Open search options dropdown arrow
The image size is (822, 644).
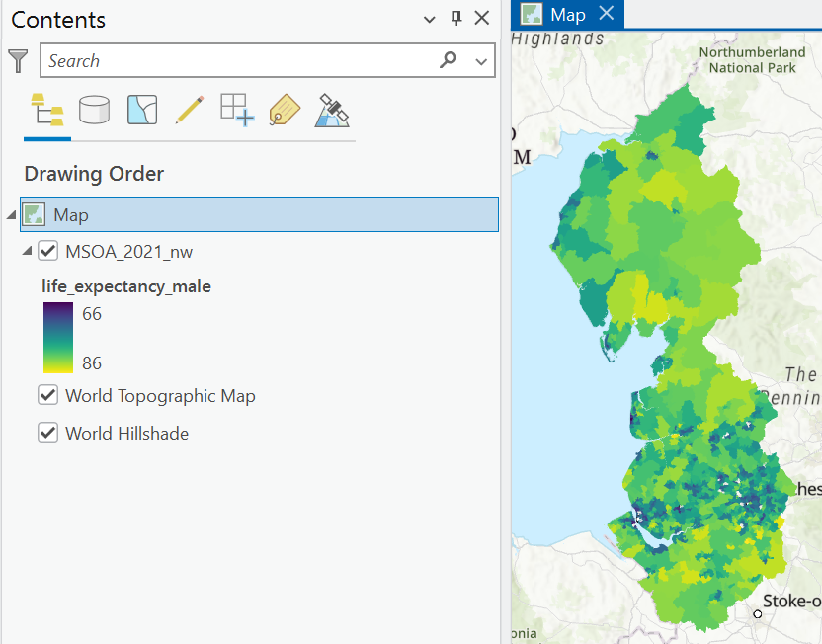tap(481, 61)
